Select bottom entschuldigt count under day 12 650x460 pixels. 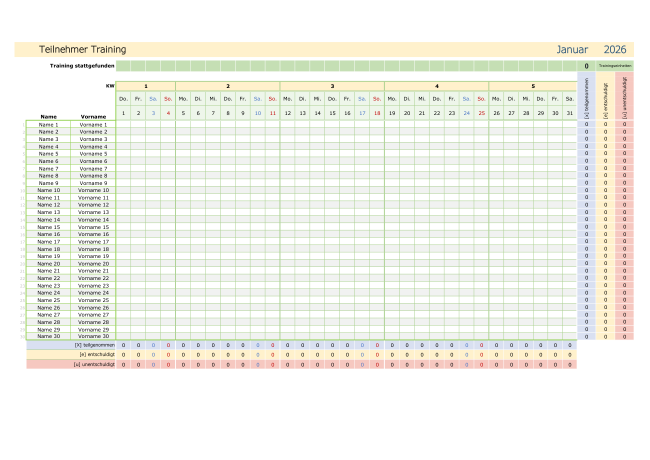288,355
